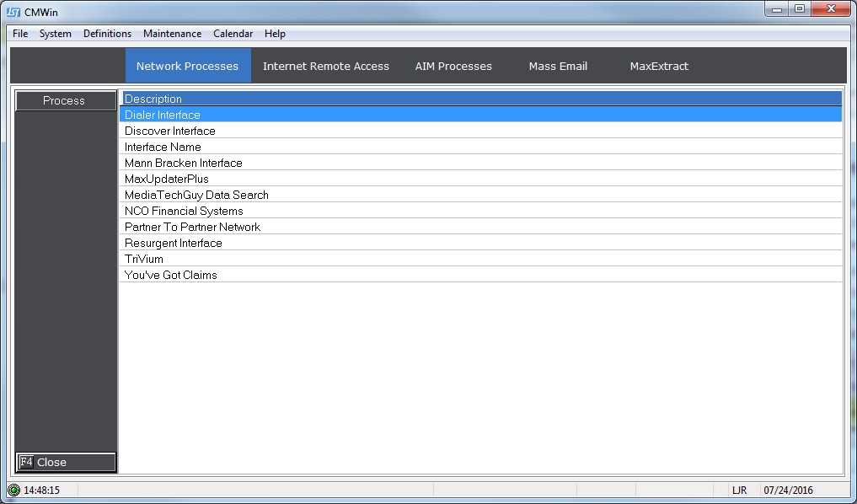Viewport: 857px width, 504px height.
Task: Click the CMWin application icon in title bar
Action: coord(13,11)
